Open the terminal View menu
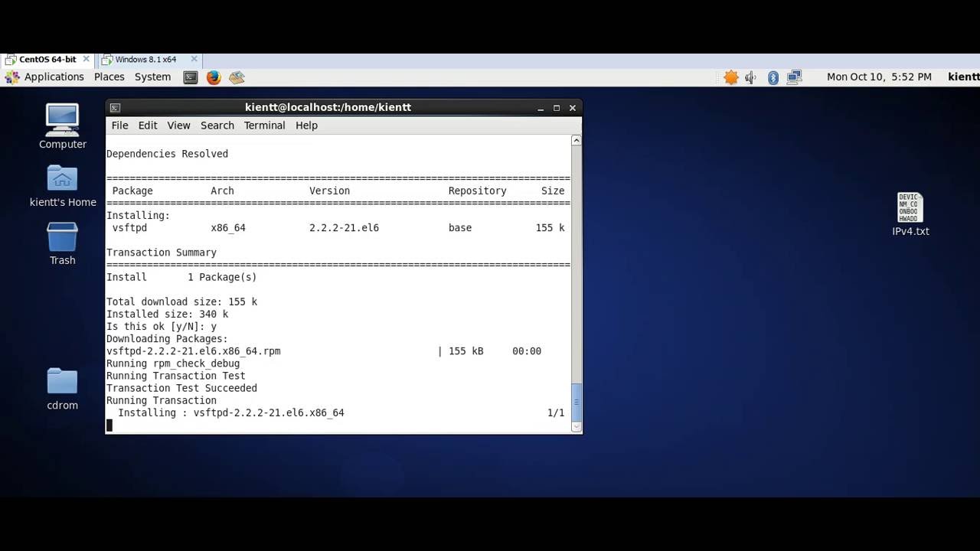This screenshot has height=551, width=980. coord(178,126)
